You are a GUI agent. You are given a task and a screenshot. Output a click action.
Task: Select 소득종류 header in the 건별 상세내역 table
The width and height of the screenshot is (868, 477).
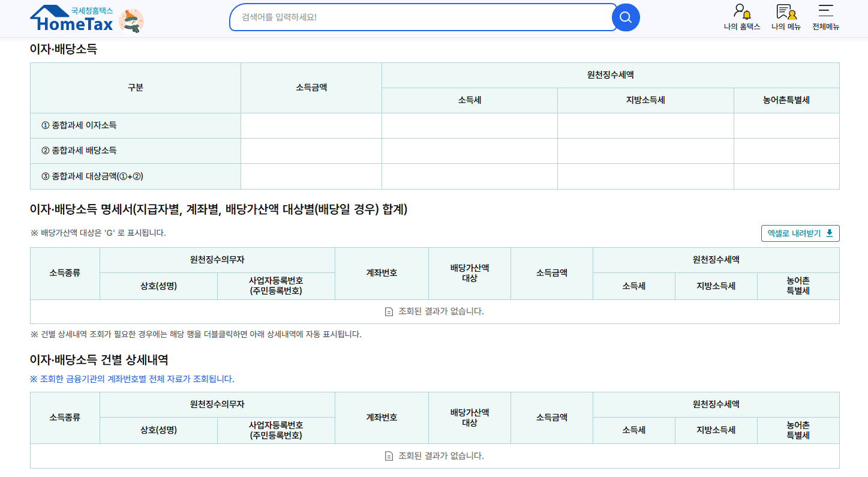[65, 418]
